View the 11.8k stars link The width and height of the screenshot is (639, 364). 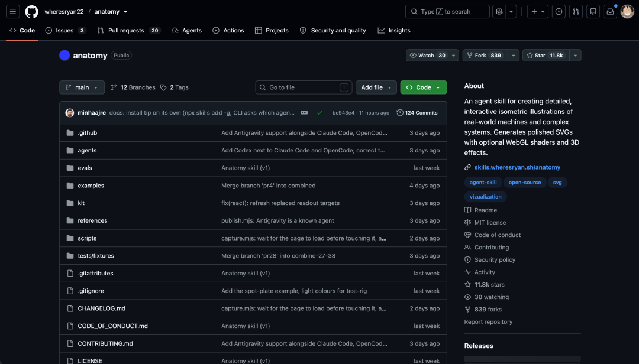484,285
